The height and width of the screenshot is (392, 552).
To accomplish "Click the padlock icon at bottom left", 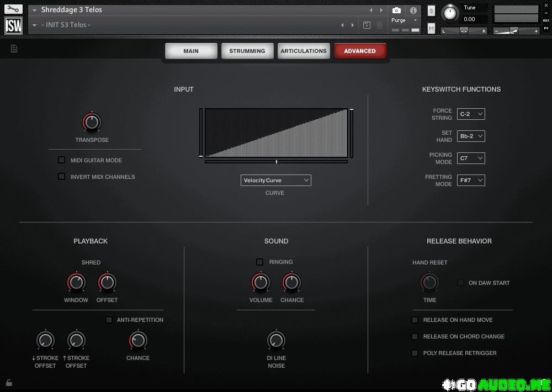I will pos(9,382).
